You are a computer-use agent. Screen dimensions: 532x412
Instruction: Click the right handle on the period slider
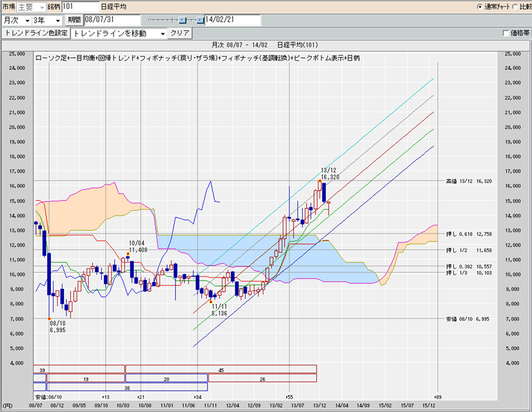tap(200, 20)
